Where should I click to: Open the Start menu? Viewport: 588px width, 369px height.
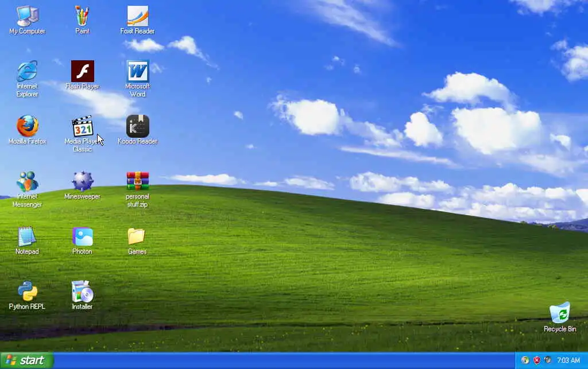[26, 360]
